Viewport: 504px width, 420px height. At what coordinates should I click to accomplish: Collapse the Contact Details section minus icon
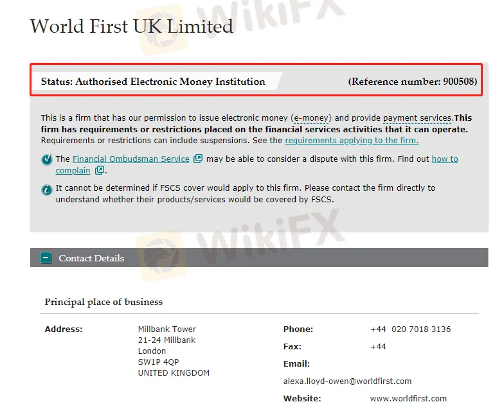pos(46,258)
